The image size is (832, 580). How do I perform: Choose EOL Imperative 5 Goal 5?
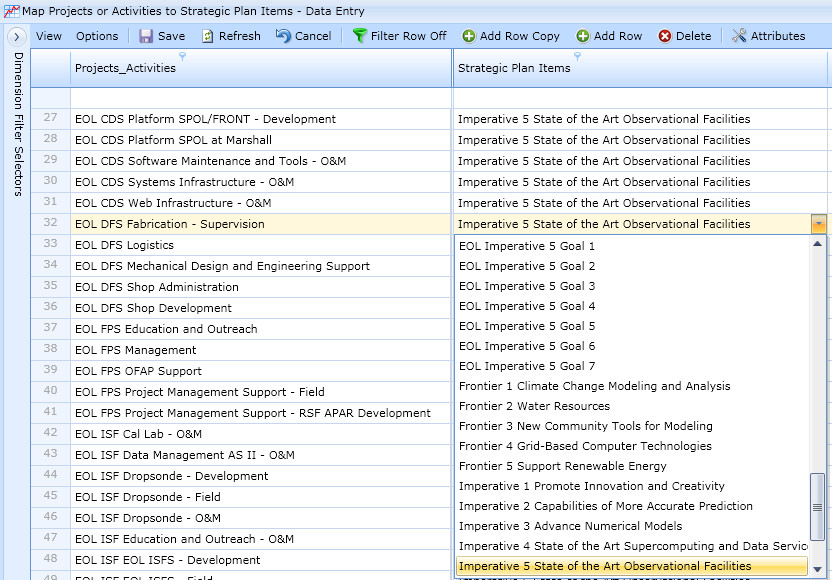tap(631, 326)
